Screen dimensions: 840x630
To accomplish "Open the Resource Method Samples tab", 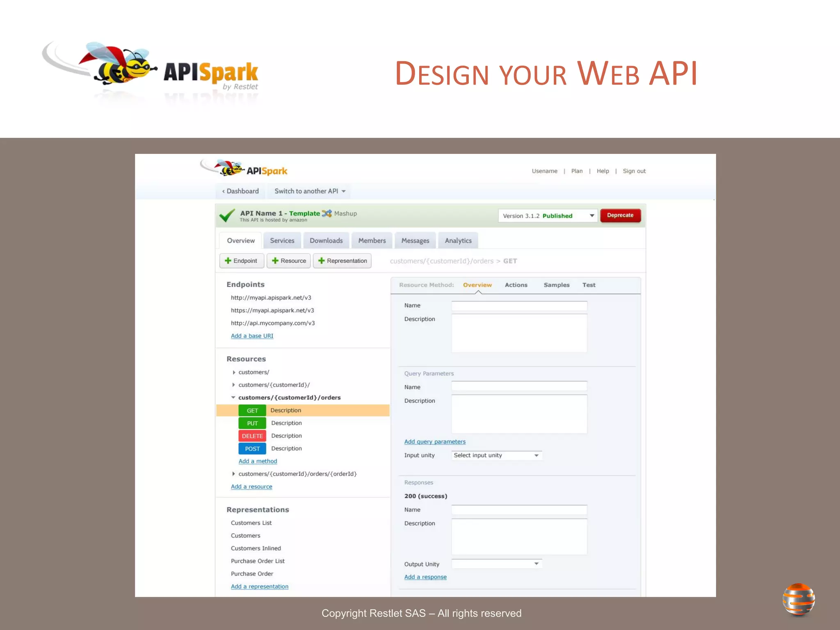I will (x=557, y=285).
